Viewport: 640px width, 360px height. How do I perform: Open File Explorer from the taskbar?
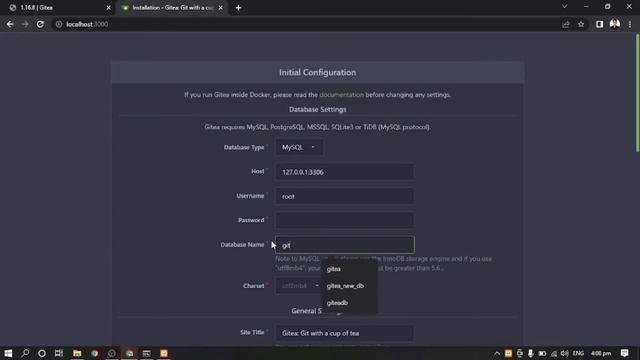coord(77,353)
